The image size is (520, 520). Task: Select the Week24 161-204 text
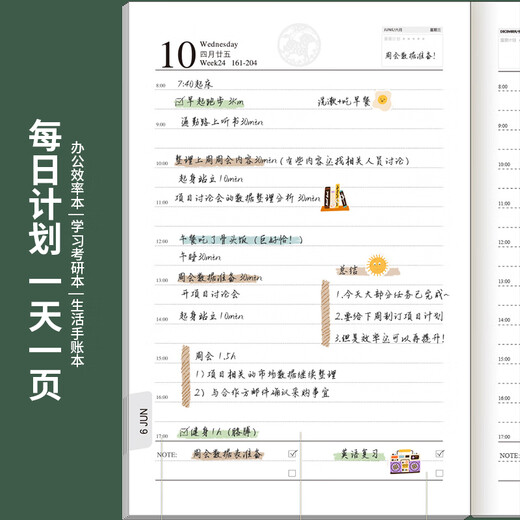tap(228, 63)
